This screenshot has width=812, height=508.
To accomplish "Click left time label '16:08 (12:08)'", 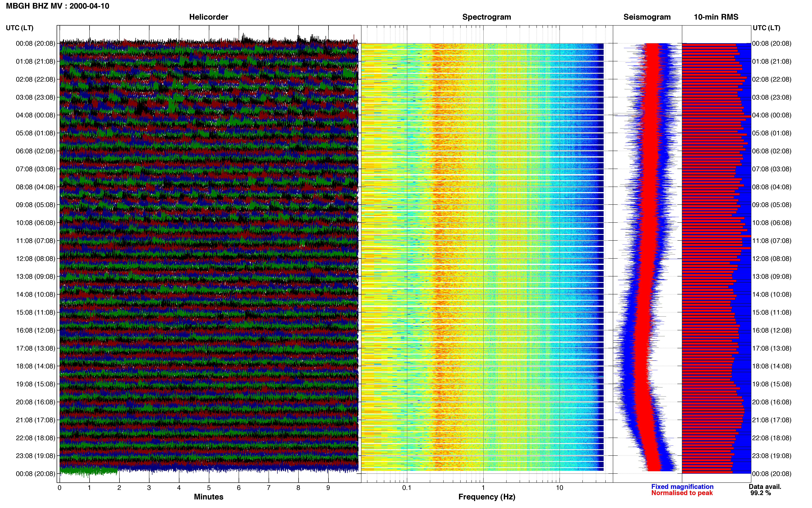I will (35, 330).
